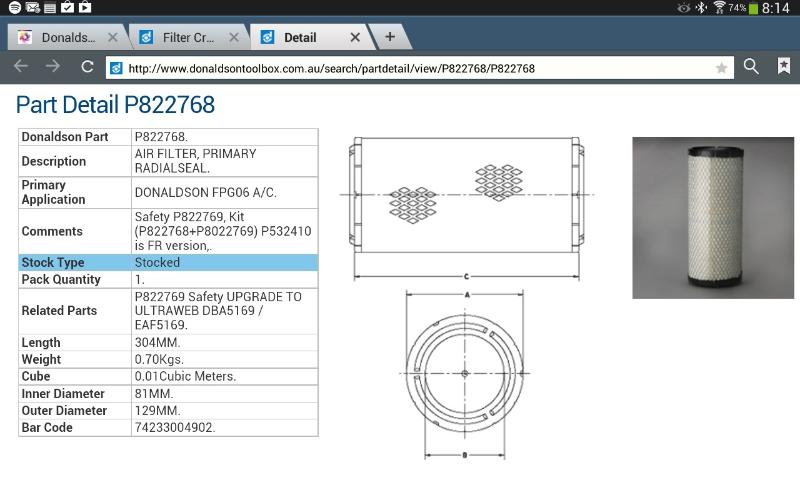Click DONALDSON FPG06 A/C. application value
800x500 pixels.
point(224,192)
